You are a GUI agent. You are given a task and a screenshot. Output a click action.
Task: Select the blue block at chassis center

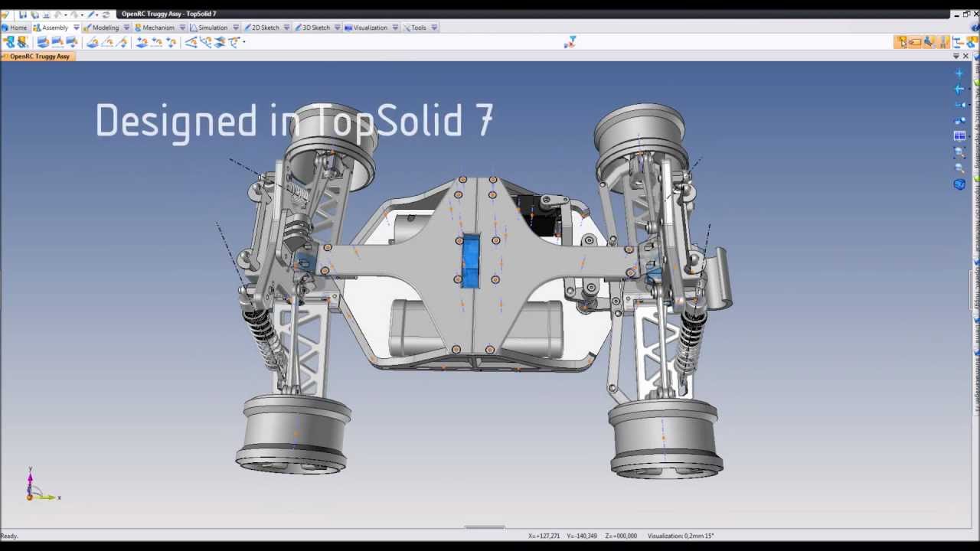click(x=471, y=262)
